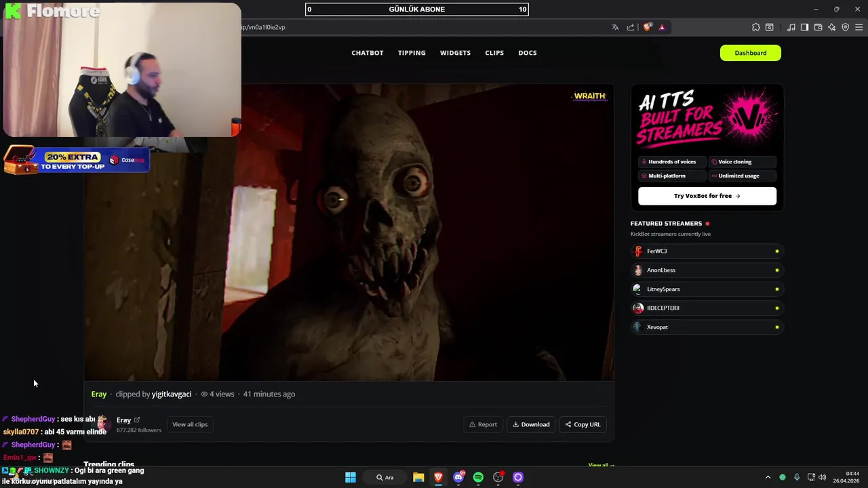Select featured streamer FerWC3
This screenshot has width=868, height=488.
click(x=707, y=251)
